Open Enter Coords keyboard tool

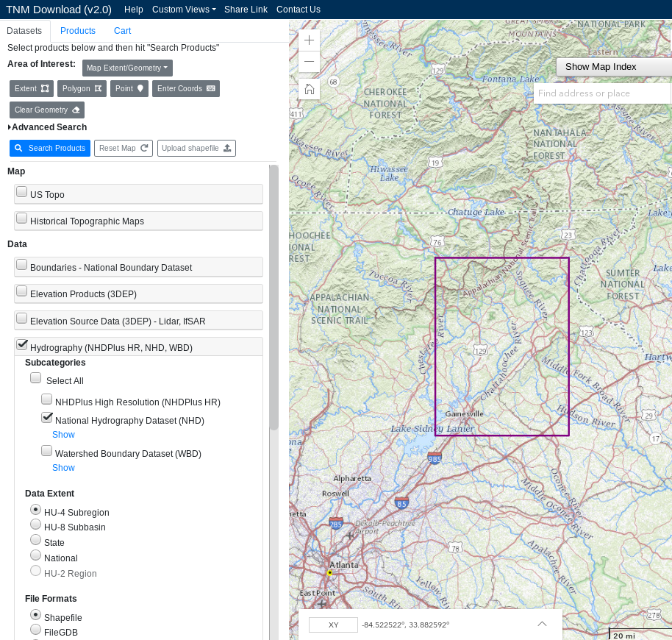click(186, 89)
